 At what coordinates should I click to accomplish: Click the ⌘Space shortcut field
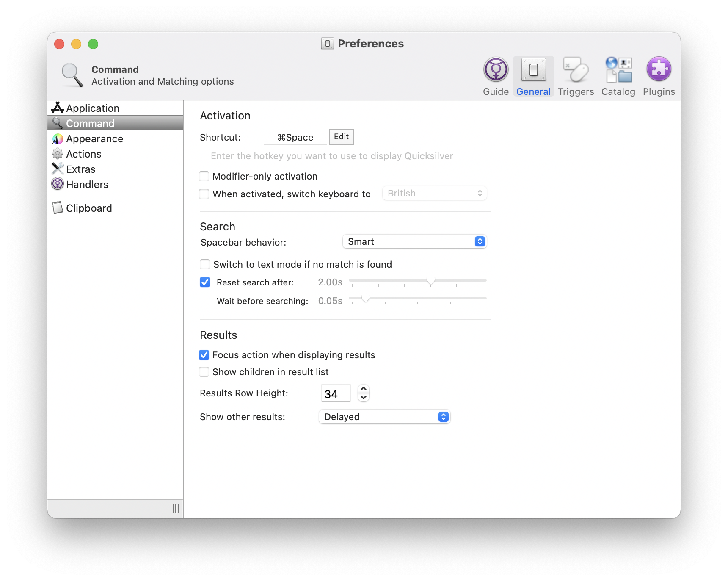(x=295, y=137)
